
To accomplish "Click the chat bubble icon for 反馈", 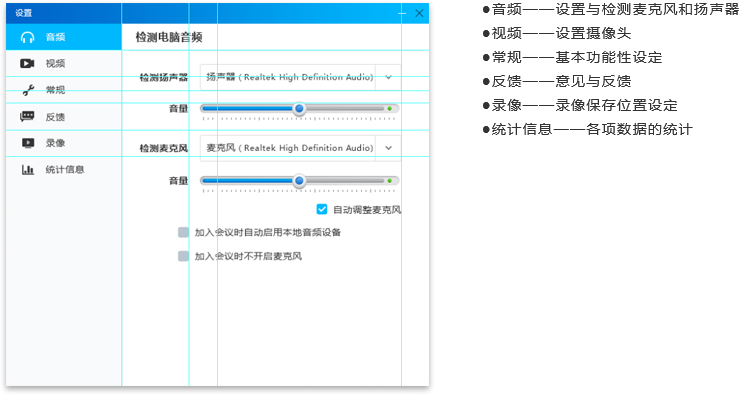I will point(27,116).
